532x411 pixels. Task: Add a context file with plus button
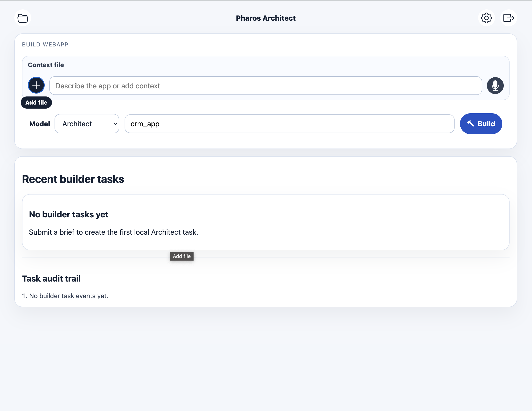[x=36, y=85]
